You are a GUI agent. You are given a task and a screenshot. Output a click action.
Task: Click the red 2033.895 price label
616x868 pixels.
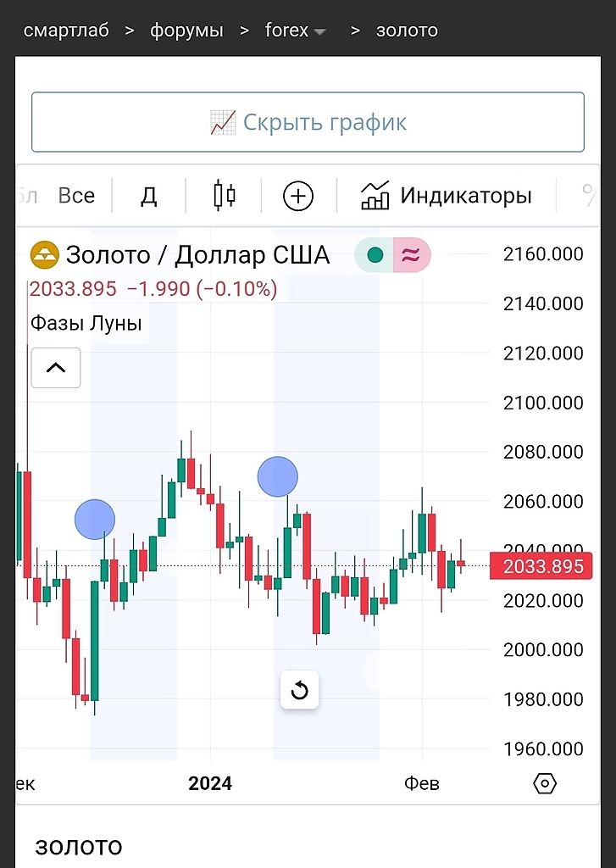(541, 566)
